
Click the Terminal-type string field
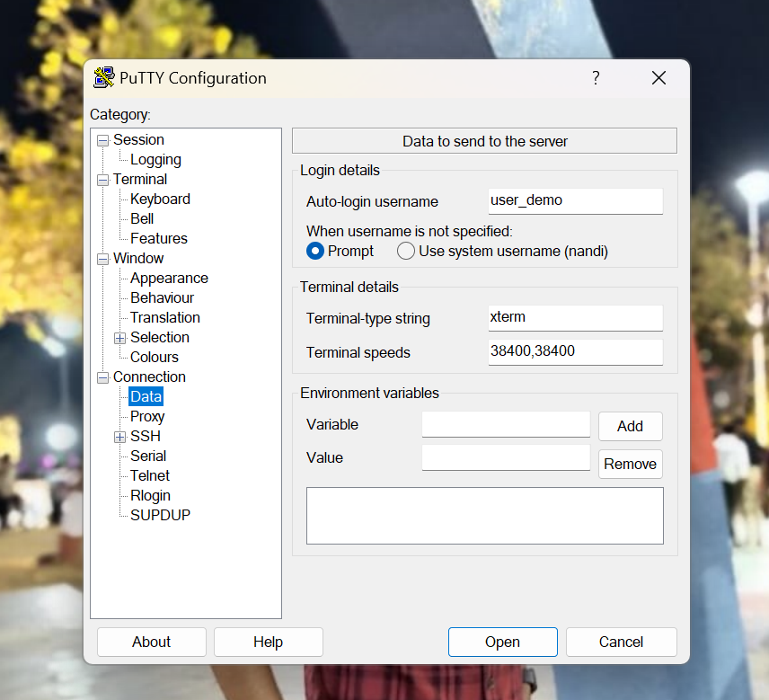[575, 318]
